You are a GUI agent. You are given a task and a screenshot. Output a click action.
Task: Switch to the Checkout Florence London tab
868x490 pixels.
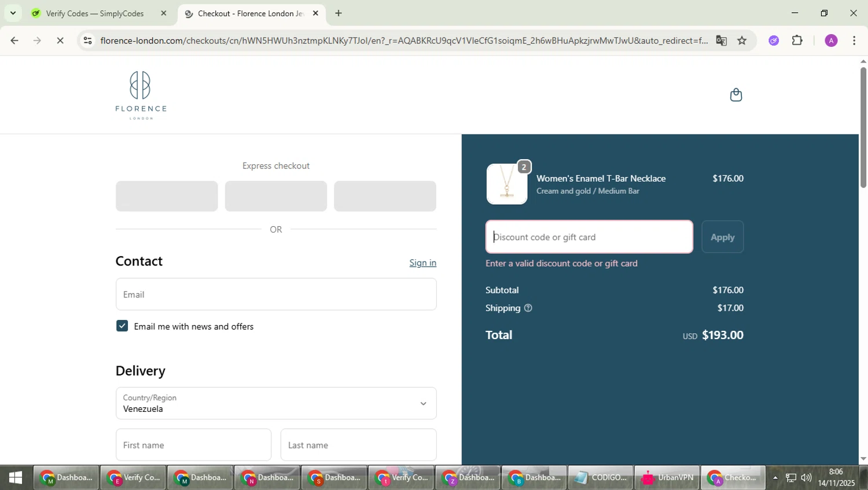(252, 13)
